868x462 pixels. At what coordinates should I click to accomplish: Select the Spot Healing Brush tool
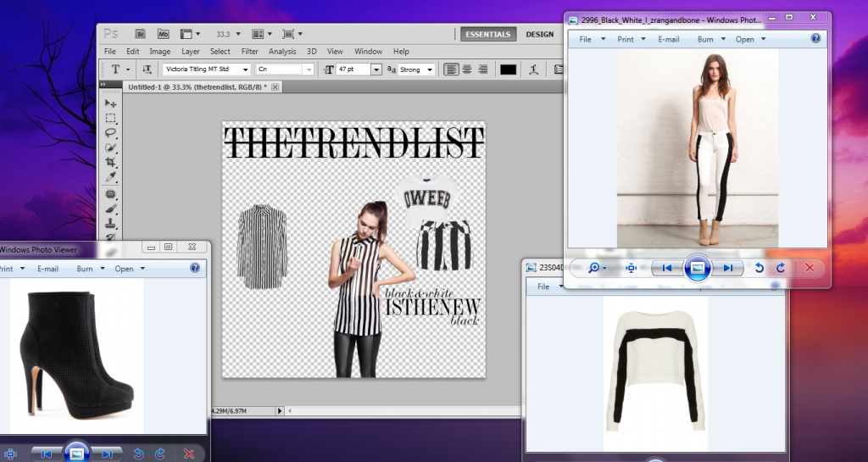pos(111,194)
